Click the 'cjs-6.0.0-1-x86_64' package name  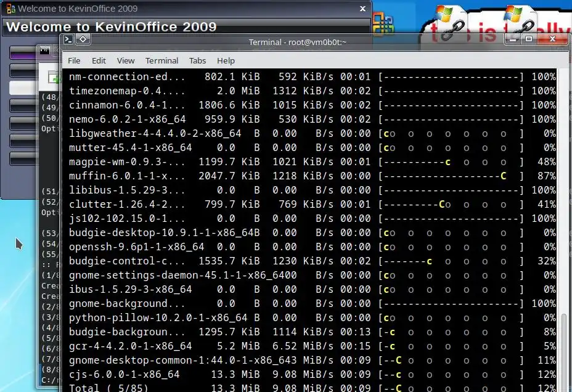(x=124, y=375)
